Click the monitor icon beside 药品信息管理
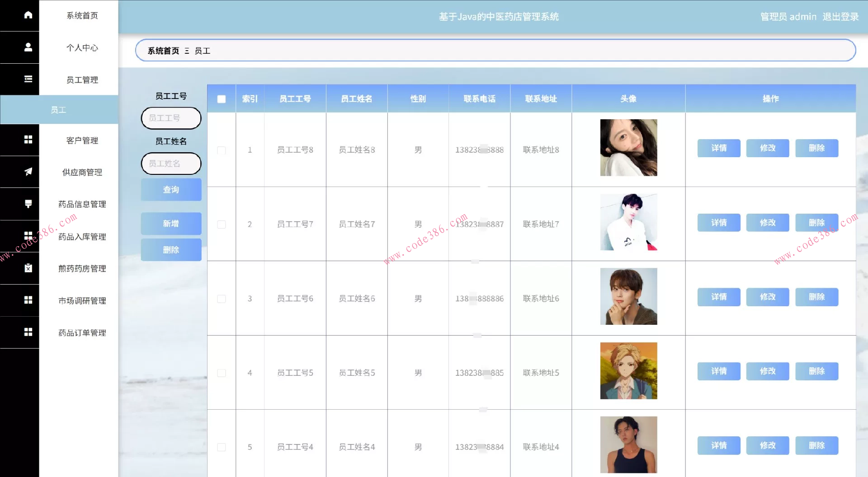This screenshot has height=477, width=868. (x=28, y=204)
